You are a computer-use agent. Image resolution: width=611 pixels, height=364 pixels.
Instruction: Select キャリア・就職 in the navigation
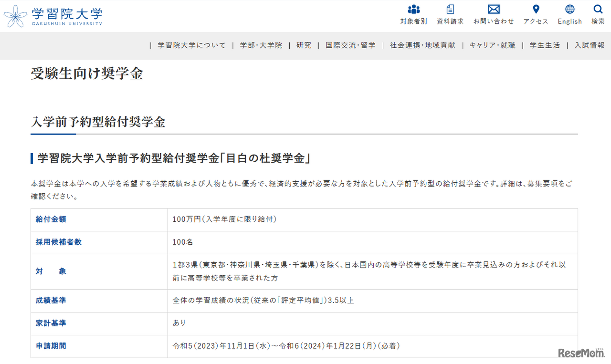(492, 45)
